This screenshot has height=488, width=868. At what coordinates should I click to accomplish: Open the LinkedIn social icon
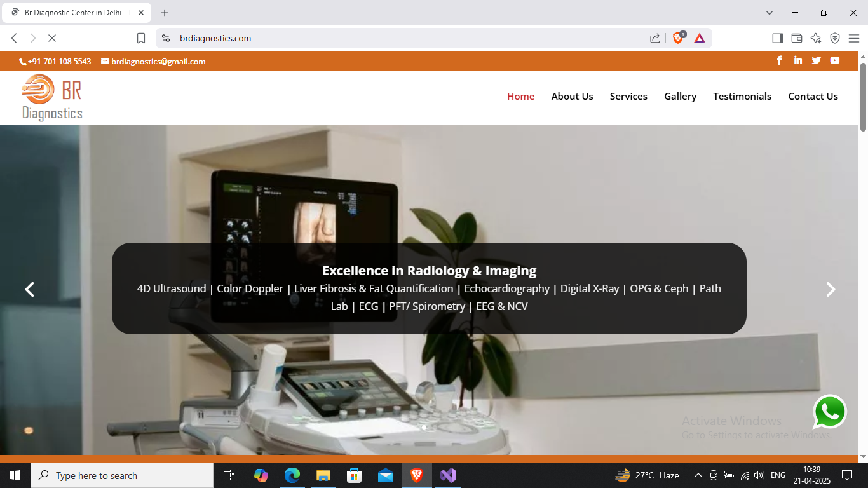pos(798,60)
